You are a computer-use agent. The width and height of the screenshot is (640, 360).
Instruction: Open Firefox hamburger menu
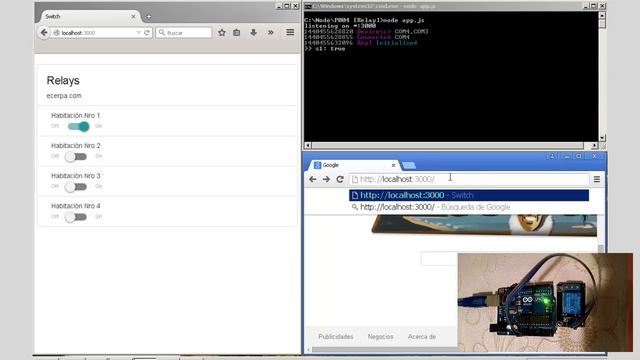point(290,32)
